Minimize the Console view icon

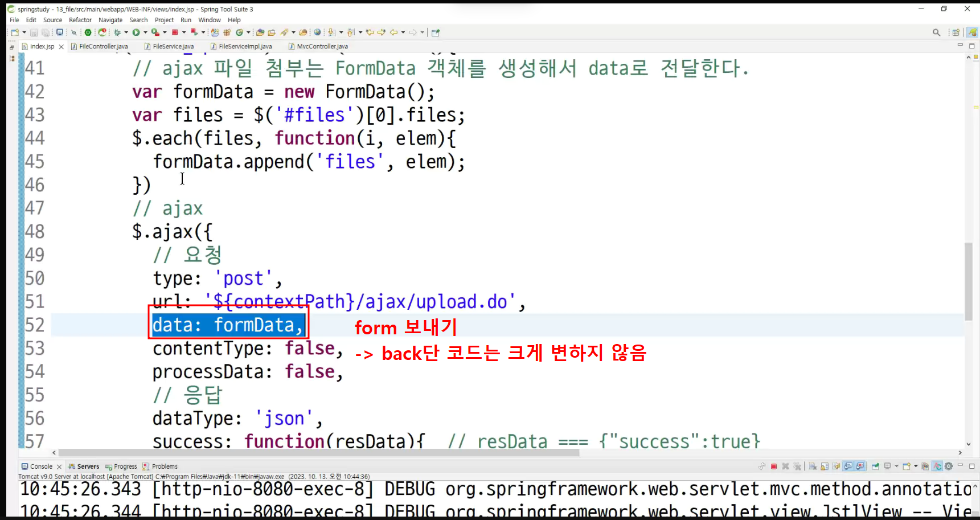tap(960, 465)
